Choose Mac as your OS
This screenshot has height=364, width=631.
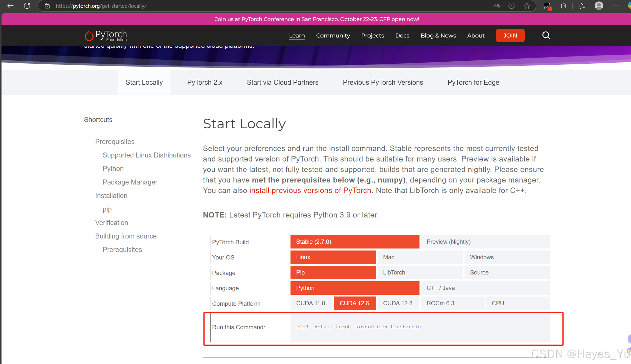tap(420, 257)
